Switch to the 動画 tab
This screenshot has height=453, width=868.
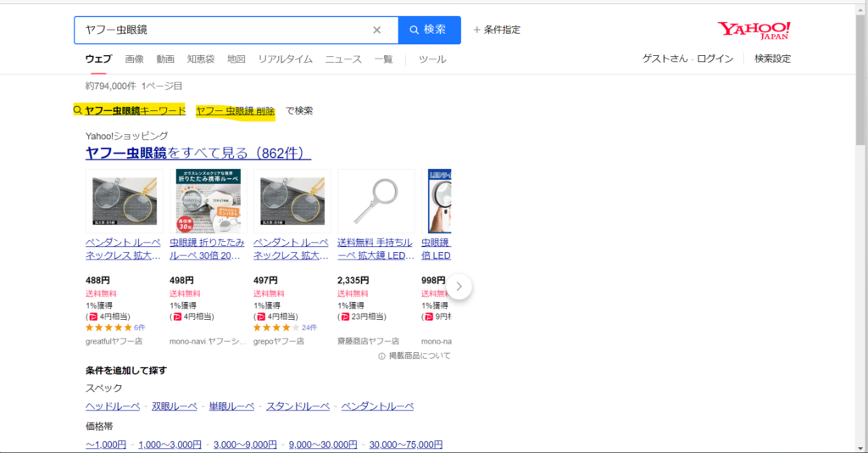tap(165, 59)
